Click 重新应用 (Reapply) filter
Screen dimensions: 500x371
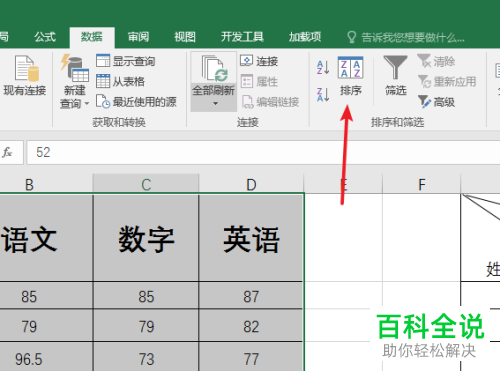coord(447,82)
